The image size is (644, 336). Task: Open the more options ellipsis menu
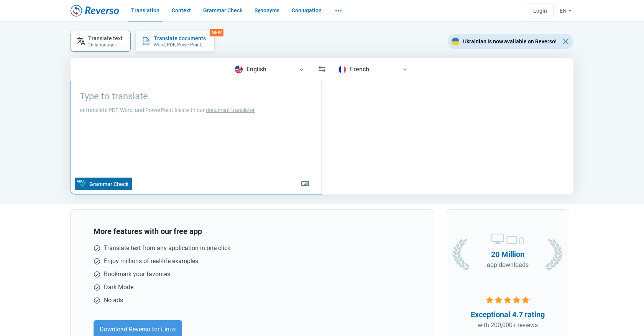tap(338, 11)
